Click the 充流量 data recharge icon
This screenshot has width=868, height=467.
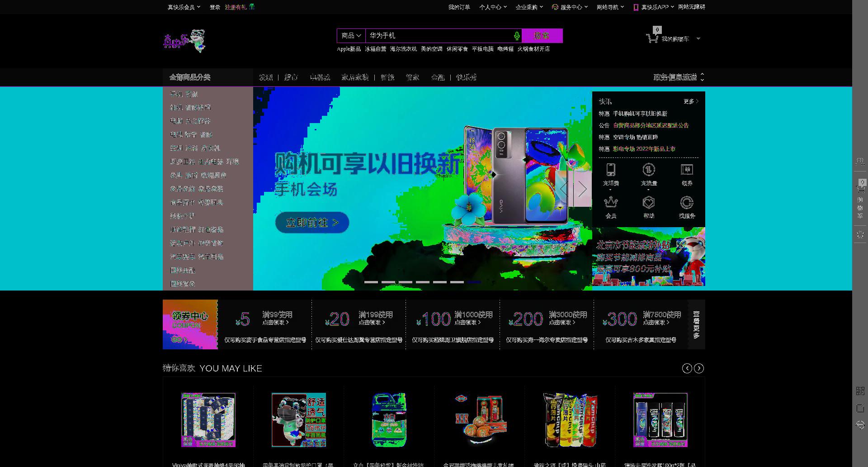[x=649, y=170]
